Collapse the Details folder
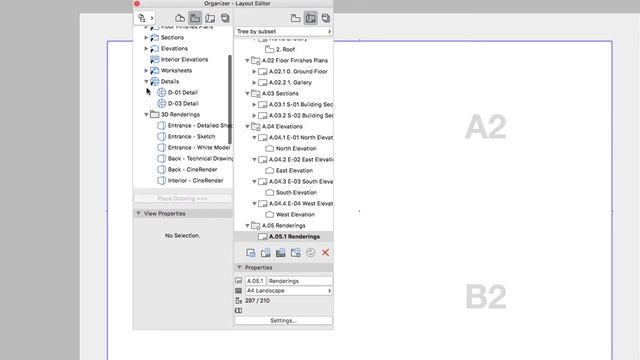The image size is (640, 360). [146, 82]
